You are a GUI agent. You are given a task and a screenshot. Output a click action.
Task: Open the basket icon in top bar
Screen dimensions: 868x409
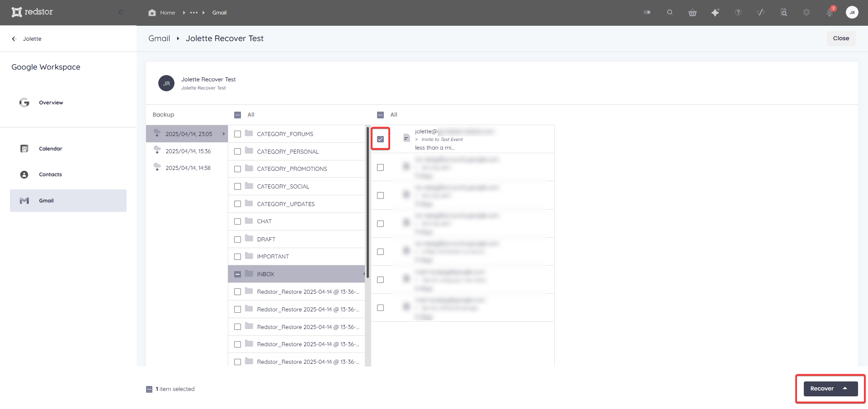(x=693, y=13)
